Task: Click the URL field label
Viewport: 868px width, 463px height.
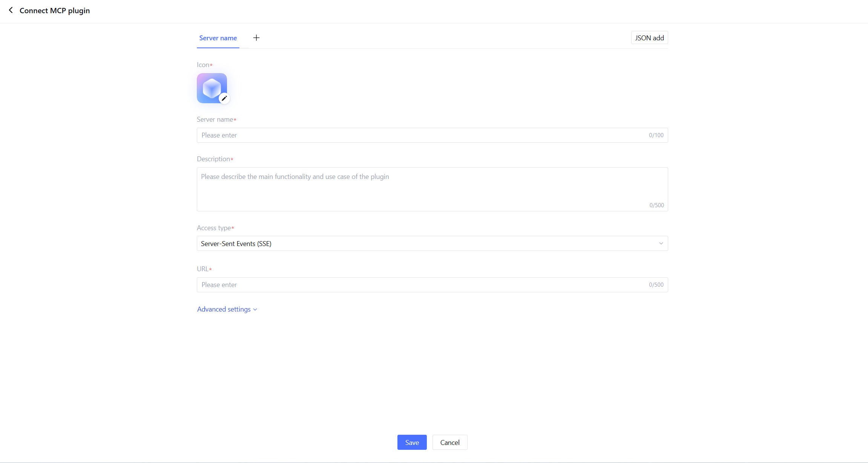Action: [202, 269]
